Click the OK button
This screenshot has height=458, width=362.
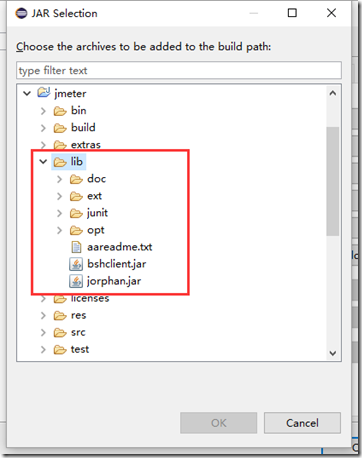(x=218, y=423)
